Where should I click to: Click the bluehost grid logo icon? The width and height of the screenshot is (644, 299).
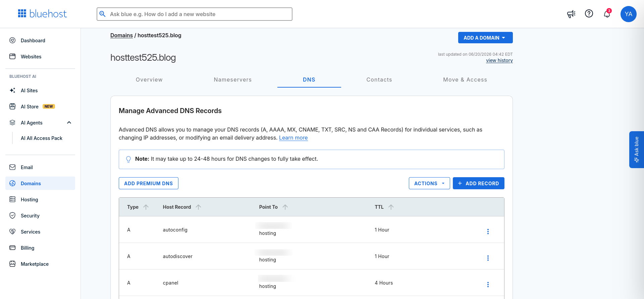[22, 13]
